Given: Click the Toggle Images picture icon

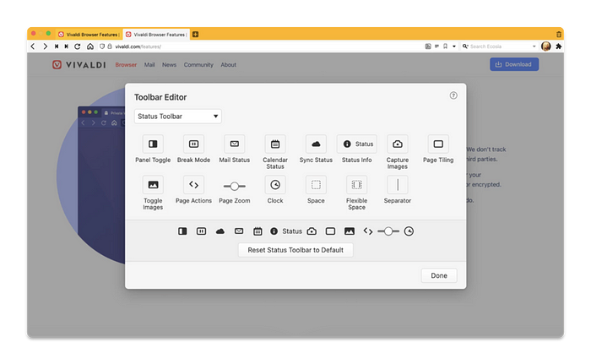Looking at the screenshot, I should (153, 185).
